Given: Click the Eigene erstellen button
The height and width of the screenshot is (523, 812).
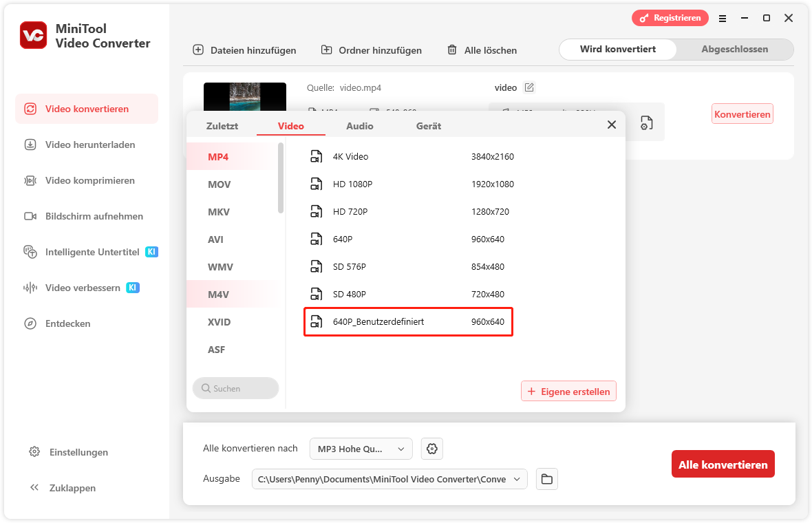Looking at the screenshot, I should (568, 392).
